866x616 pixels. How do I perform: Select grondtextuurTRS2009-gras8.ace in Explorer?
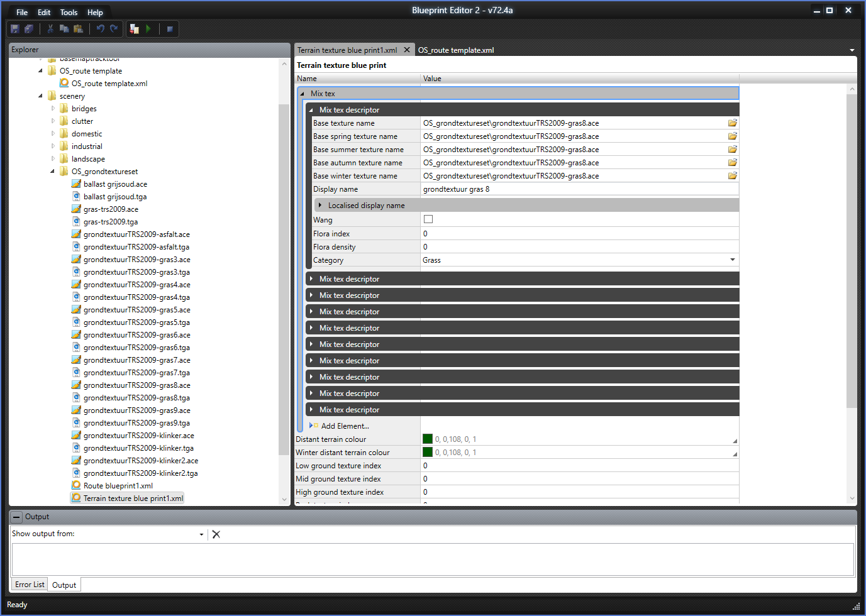[136, 385]
